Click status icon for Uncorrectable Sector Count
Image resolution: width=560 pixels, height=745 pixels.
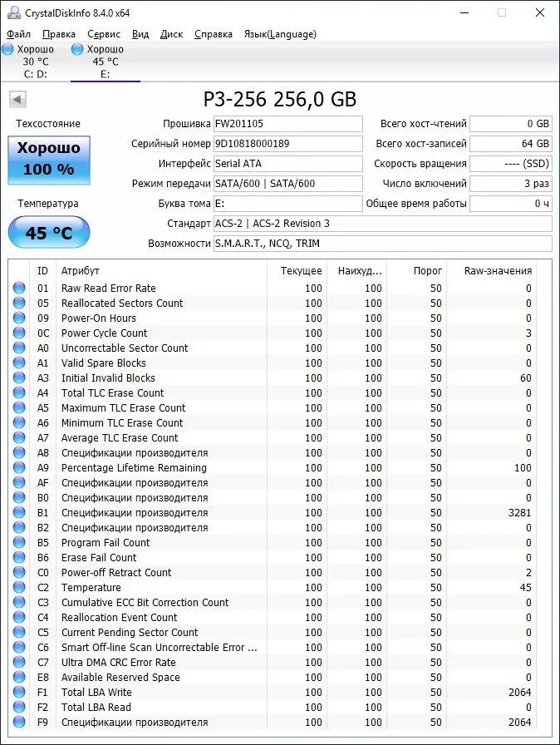pyautogui.click(x=19, y=348)
